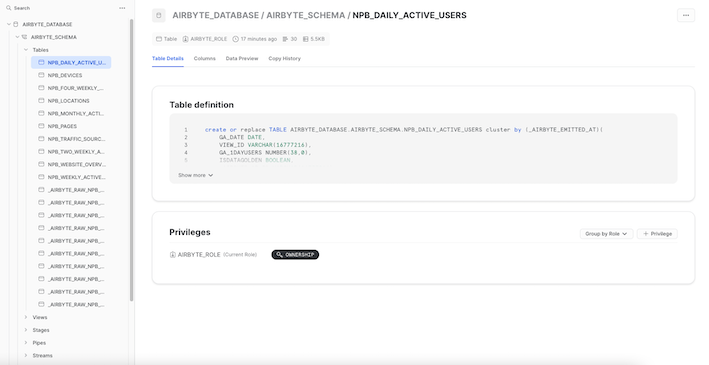Image resolution: width=709 pixels, height=365 pixels.
Task: Click the key icon in OWNERSHIP badge
Action: pos(279,255)
